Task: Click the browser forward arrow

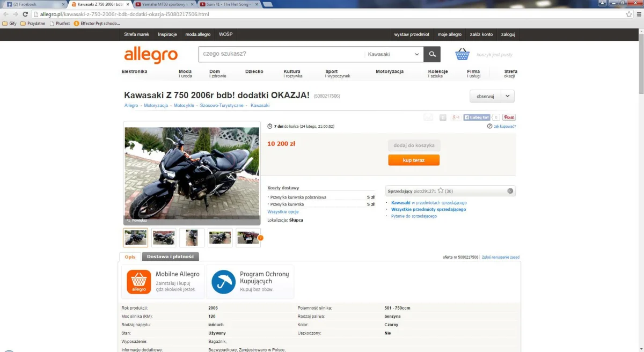Action: pyautogui.click(x=16, y=14)
